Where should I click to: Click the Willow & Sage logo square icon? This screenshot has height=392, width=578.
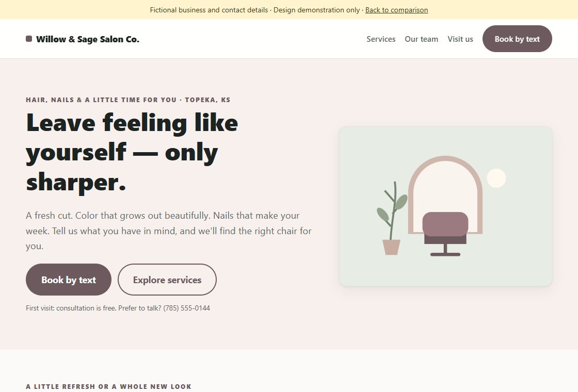click(x=29, y=39)
